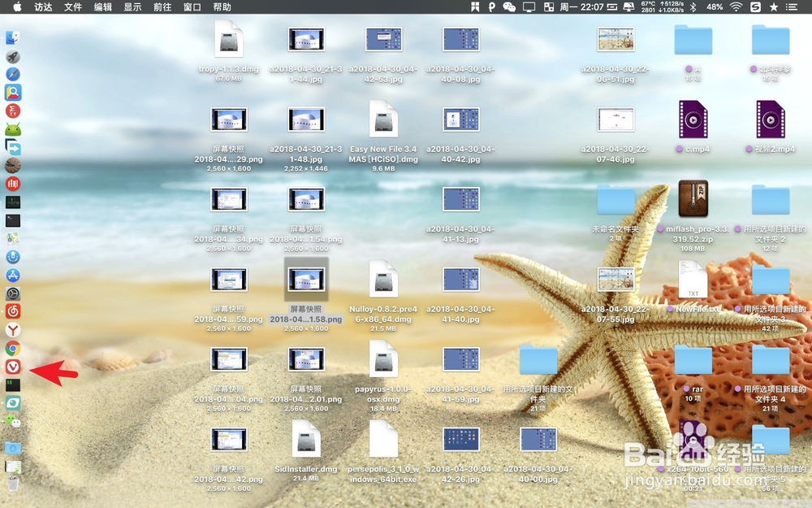812x508 pixels.
Task: Launch Google Chrome from the Dock
Action: tap(13, 349)
